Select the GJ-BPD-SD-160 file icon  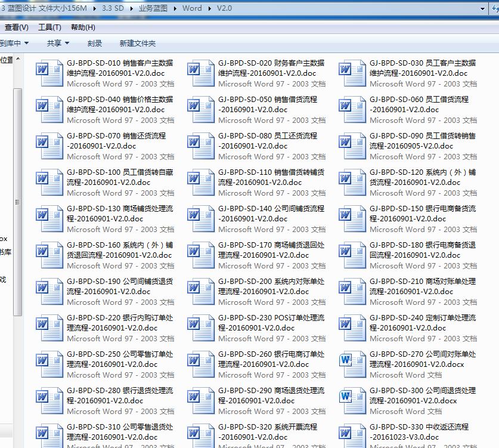point(49,255)
